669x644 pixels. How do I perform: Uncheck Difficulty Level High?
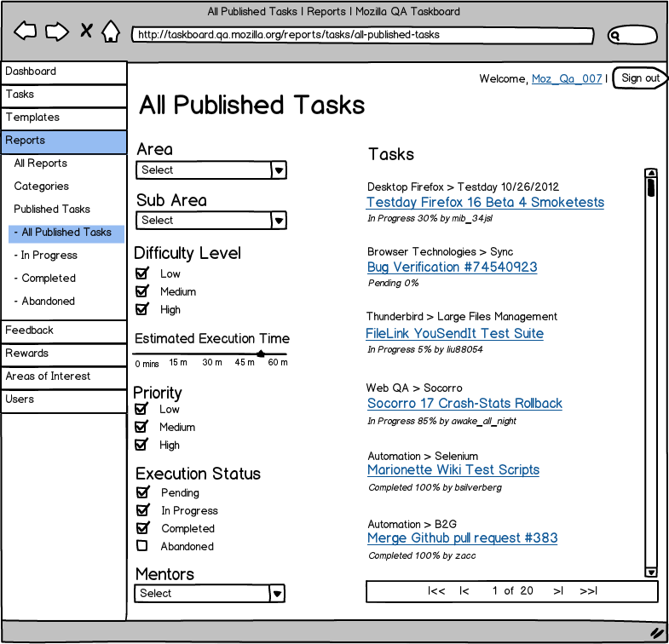pyautogui.click(x=142, y=308)
